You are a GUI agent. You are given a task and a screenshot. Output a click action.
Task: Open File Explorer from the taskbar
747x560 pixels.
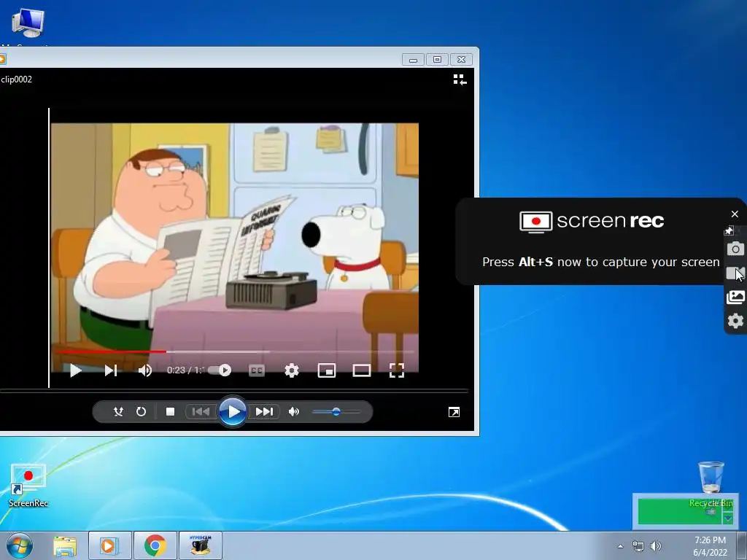coord(65,545)
